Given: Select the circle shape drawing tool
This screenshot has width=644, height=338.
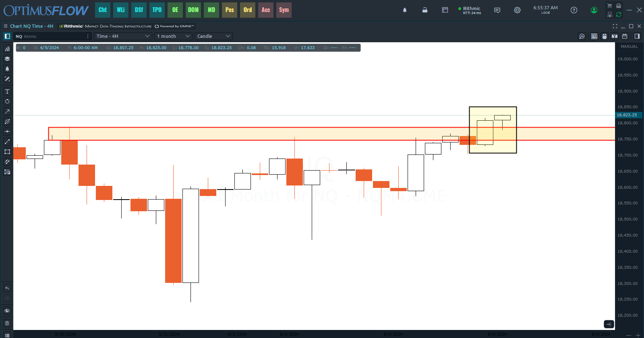Looking at the screenshot, I should (x=7, y=101).
